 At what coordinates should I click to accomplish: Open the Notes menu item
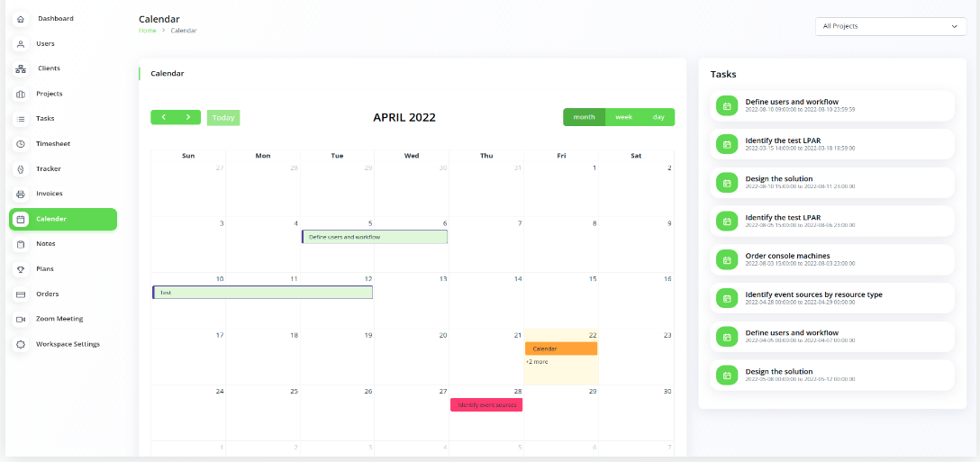click(x=46, y=244)
